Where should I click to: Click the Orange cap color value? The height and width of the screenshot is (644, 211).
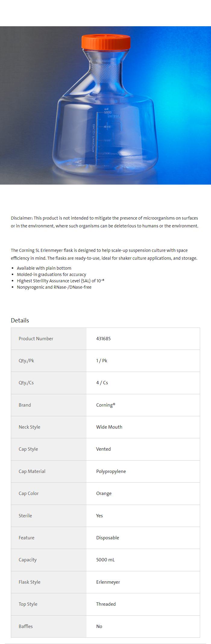(104, 493)
